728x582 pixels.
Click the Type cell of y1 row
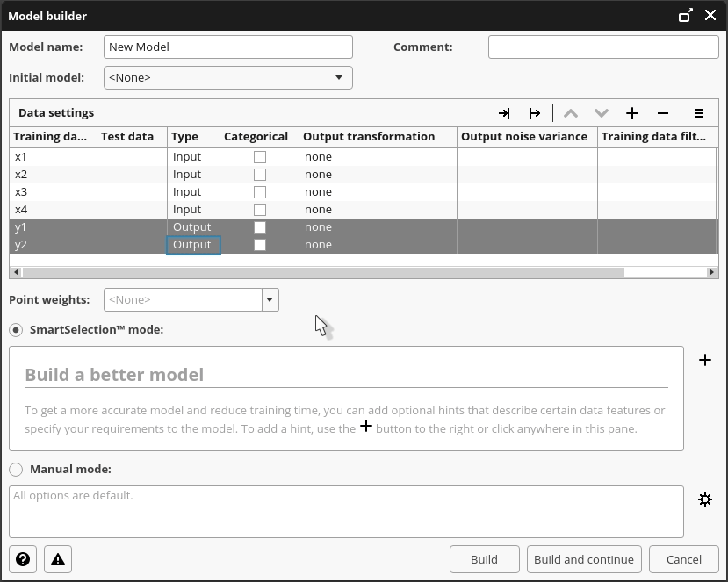[193, 227]
